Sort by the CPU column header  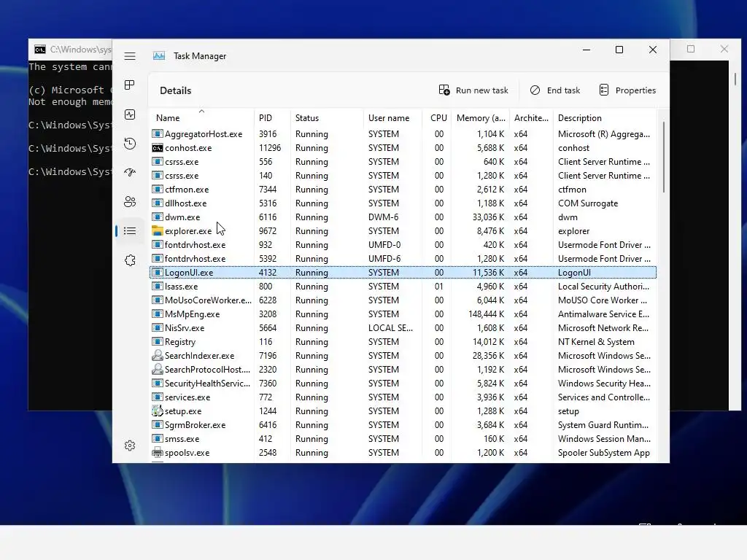[x=437, y=117]
